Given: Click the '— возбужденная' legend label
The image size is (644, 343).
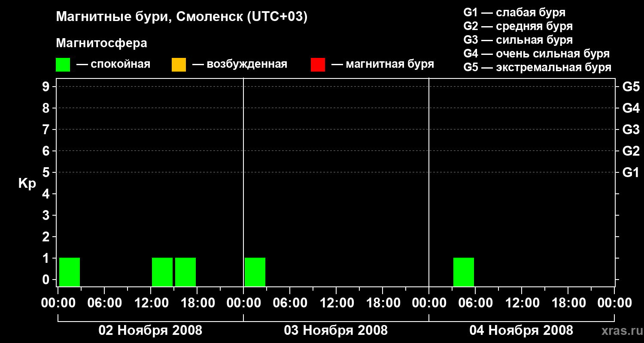Looking at the screenshot, I should pos(240,64).
